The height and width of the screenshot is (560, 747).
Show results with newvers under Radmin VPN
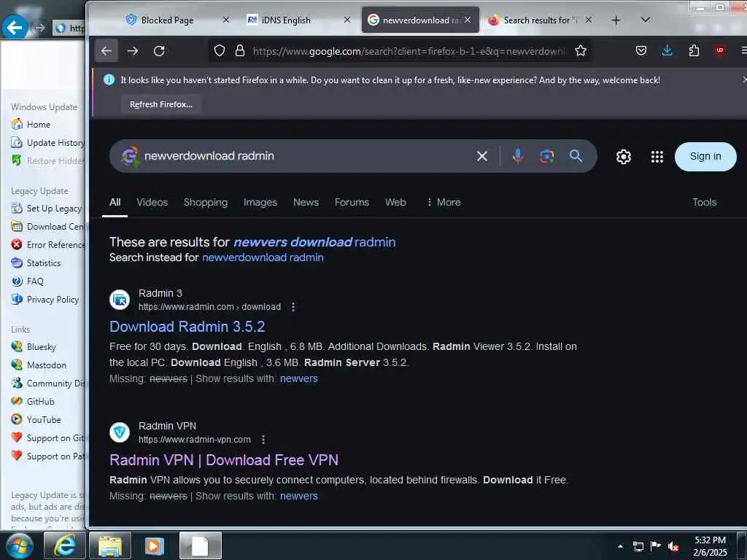[298, 496]
